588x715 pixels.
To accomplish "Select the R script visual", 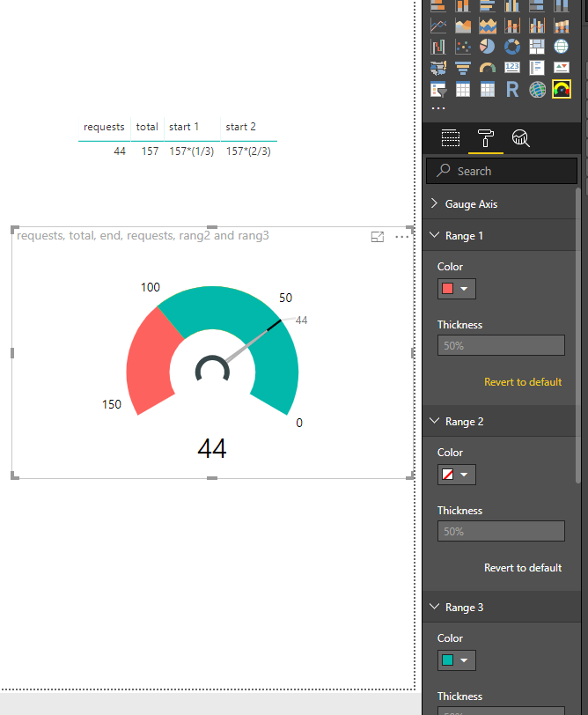I will click(x=512, y=90).
